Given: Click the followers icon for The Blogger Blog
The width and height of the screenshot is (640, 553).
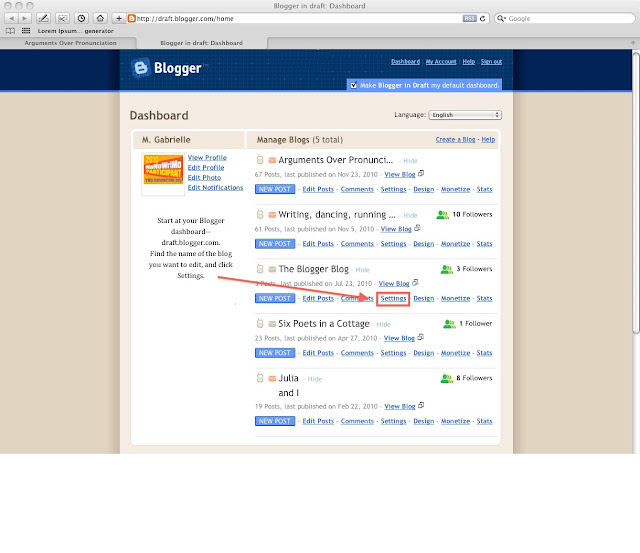Looking at the screenshot, I should tap(447, 269).
